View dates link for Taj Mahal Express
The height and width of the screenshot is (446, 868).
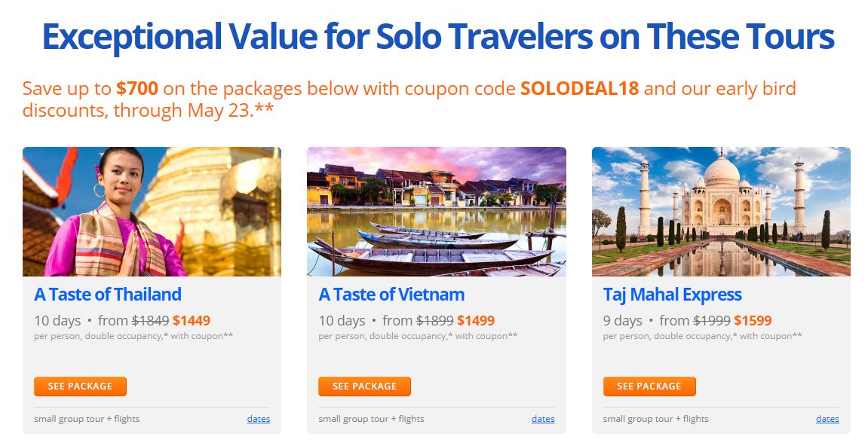pos(827,419)
